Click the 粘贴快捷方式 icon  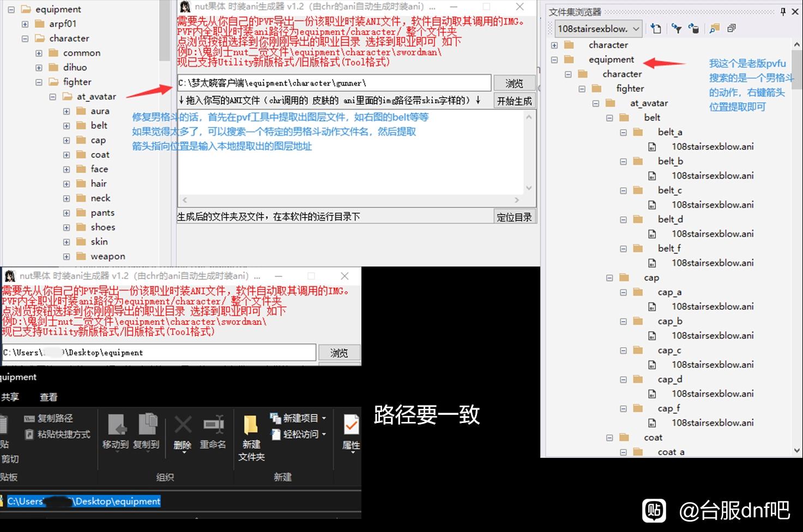[29, 434]
